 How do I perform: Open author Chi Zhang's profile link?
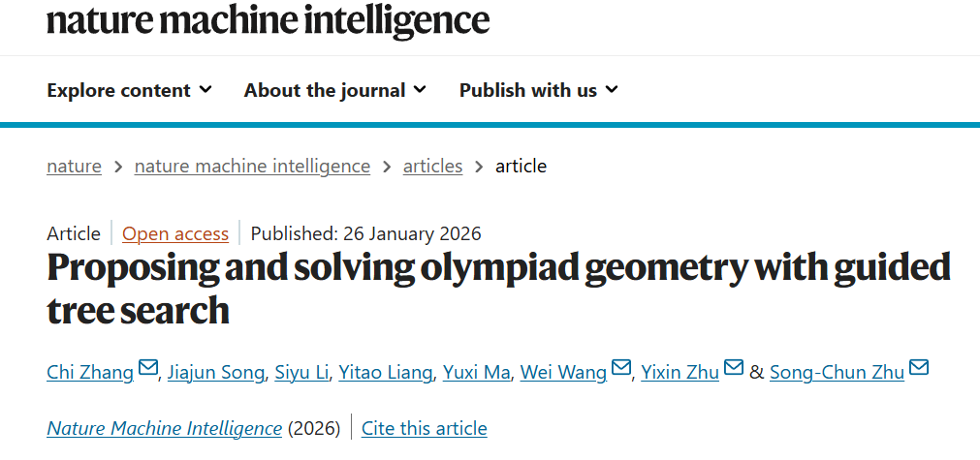click(90, 372)
